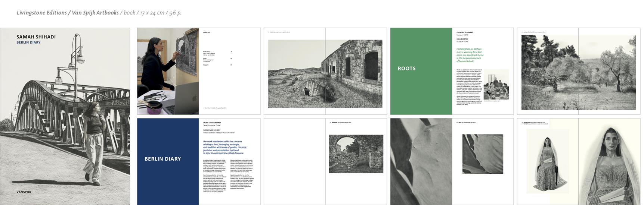Select the Content spread with artist photo
The width and height of the screenshot is (644, 205).
pyautogui.click(x=199, y=71)
